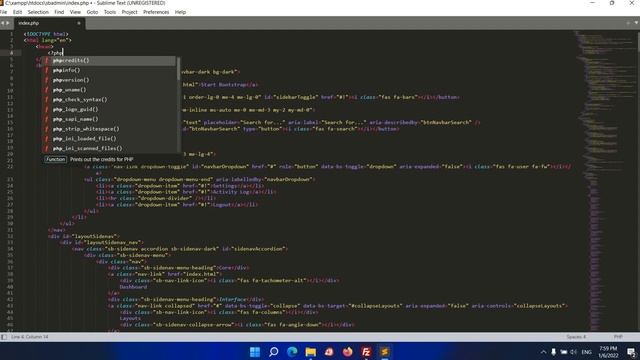Choose php_check_syntax() autocomplete suggestion
This screenshot has width=640, height=360.
click(109, 100)
